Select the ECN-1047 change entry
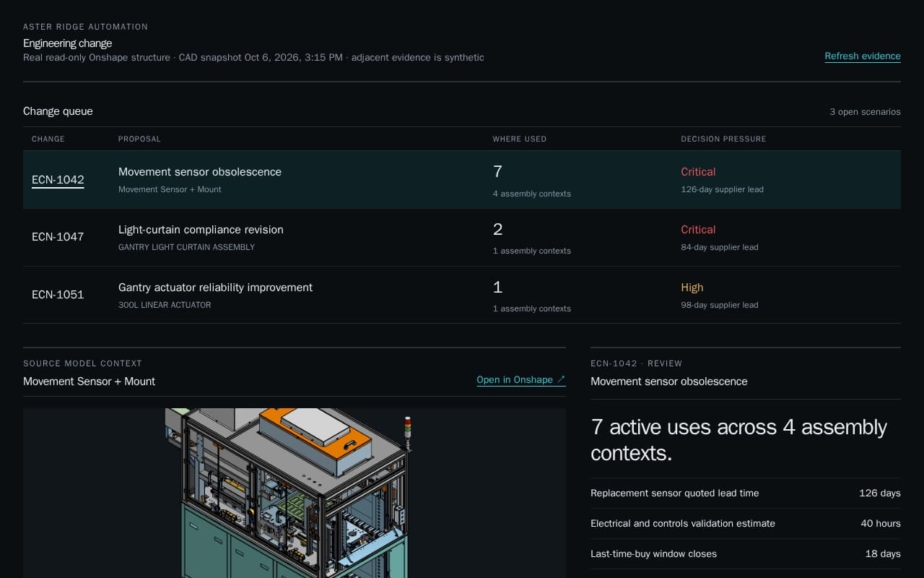The width and height of the screenshot is (924, 578). pos(58,237)
